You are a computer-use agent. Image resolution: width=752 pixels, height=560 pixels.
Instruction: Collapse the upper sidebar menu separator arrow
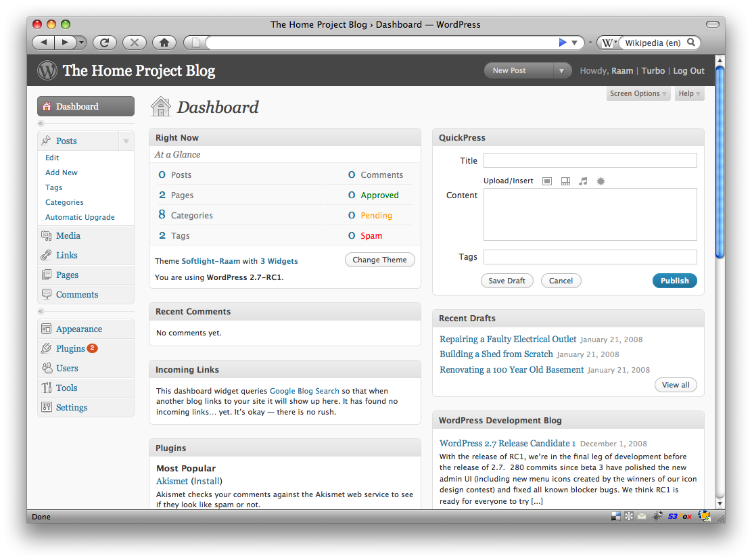point(41,124)
